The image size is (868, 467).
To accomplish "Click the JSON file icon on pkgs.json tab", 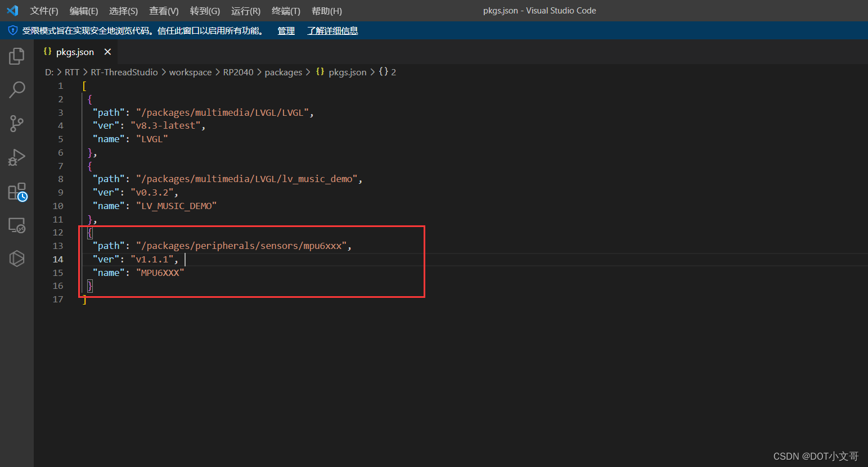I will click(48, 52).
